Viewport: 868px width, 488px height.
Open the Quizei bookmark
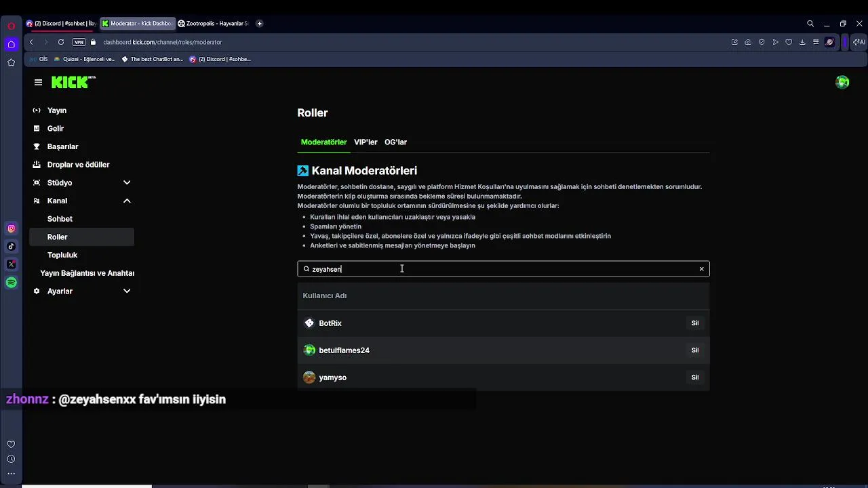point(85,59)
